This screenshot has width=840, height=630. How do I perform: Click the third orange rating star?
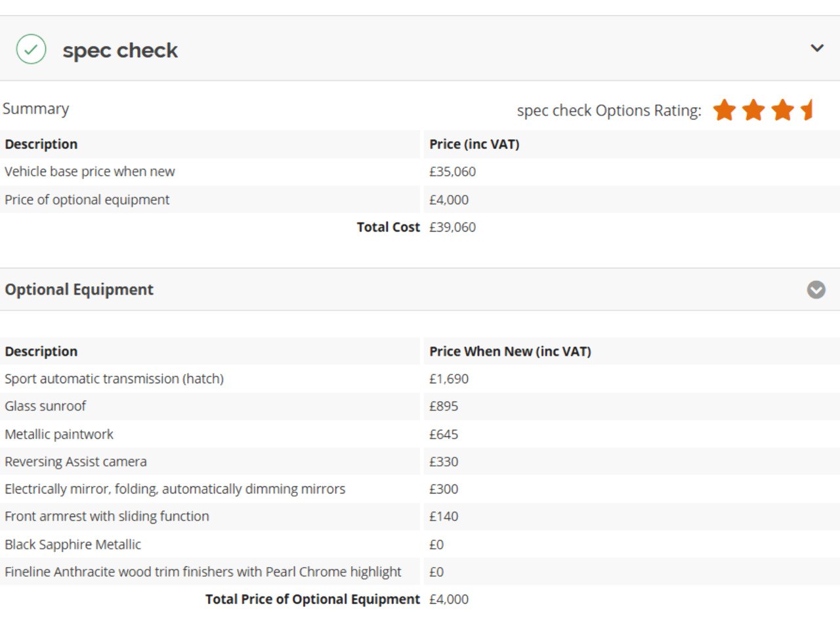(x=783, y=110)
